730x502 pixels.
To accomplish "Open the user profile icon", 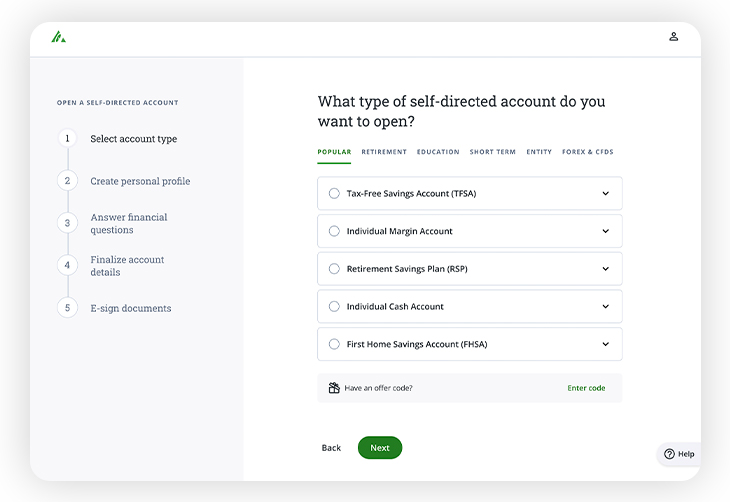I will pos(674,37).
